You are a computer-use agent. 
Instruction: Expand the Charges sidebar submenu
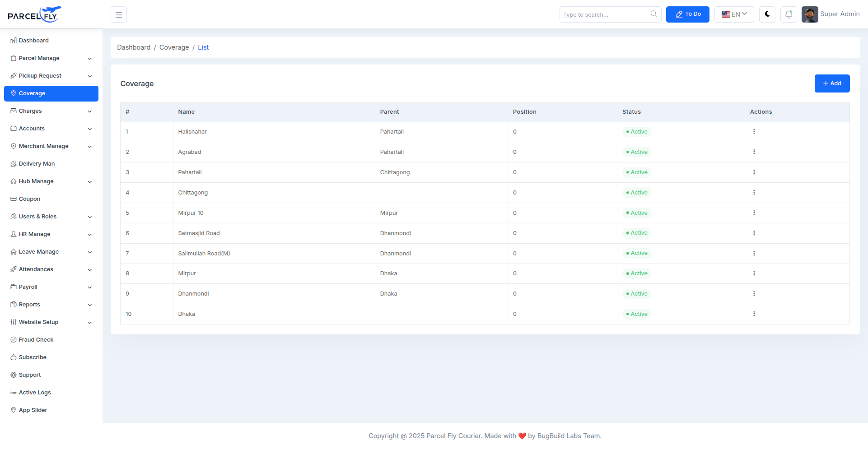[x=51, y=111]
